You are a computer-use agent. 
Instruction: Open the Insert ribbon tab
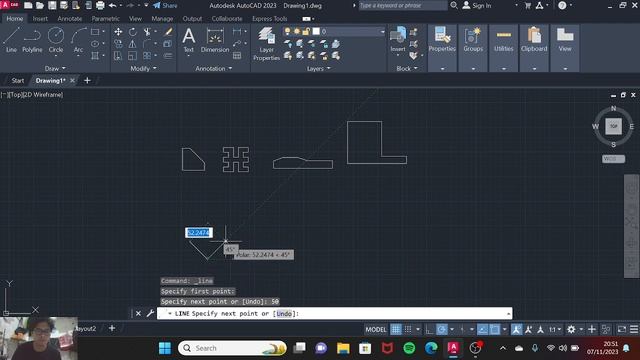coord(40,19)
